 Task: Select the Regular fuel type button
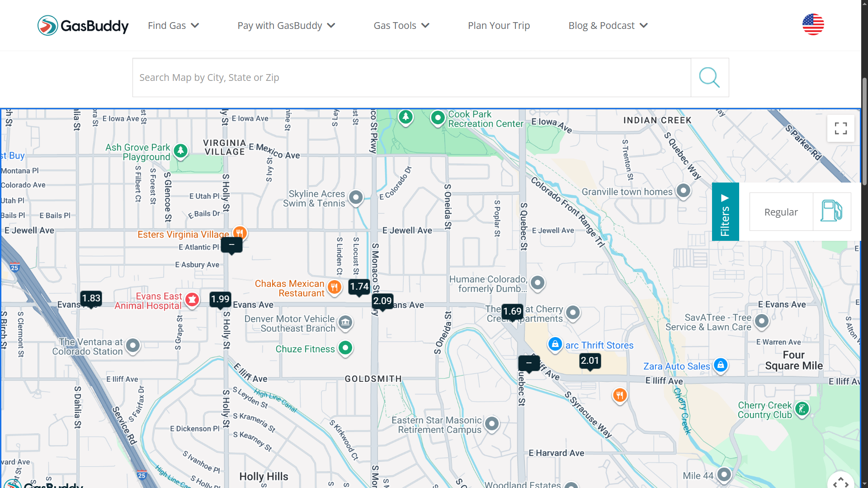[x=781, y=212]
